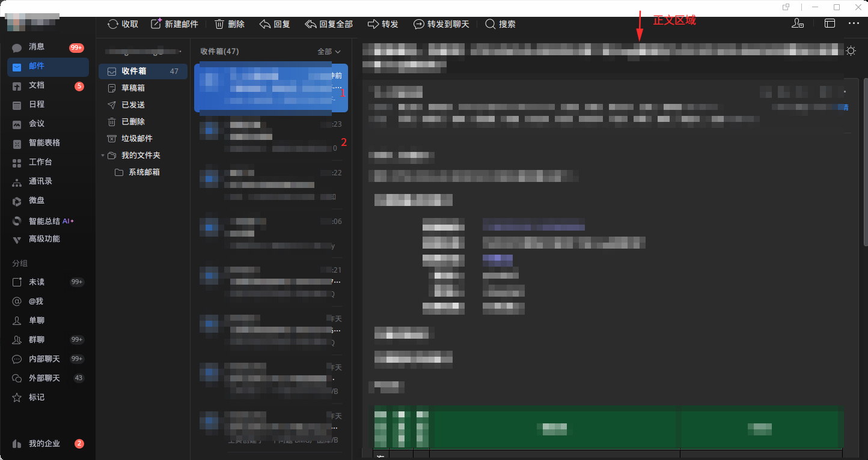
Task: Compose mail with 新建邮件
Action: coord(174,24)
